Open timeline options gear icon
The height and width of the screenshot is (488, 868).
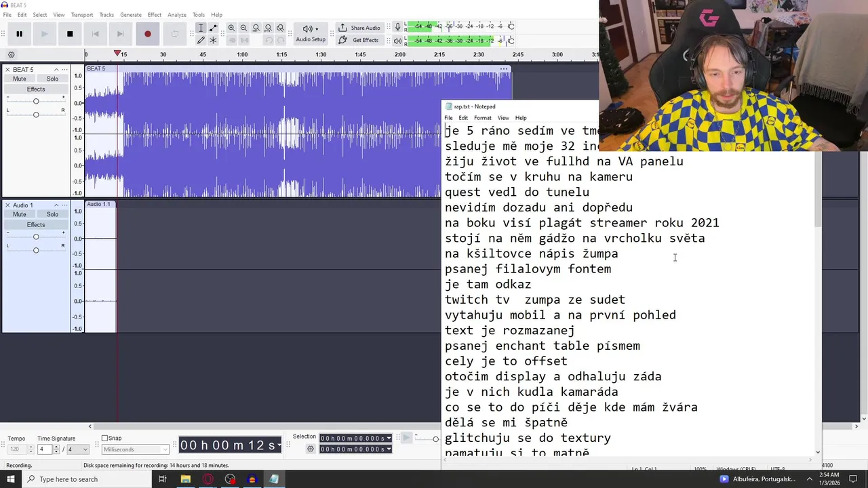click(x=11, y=55)
